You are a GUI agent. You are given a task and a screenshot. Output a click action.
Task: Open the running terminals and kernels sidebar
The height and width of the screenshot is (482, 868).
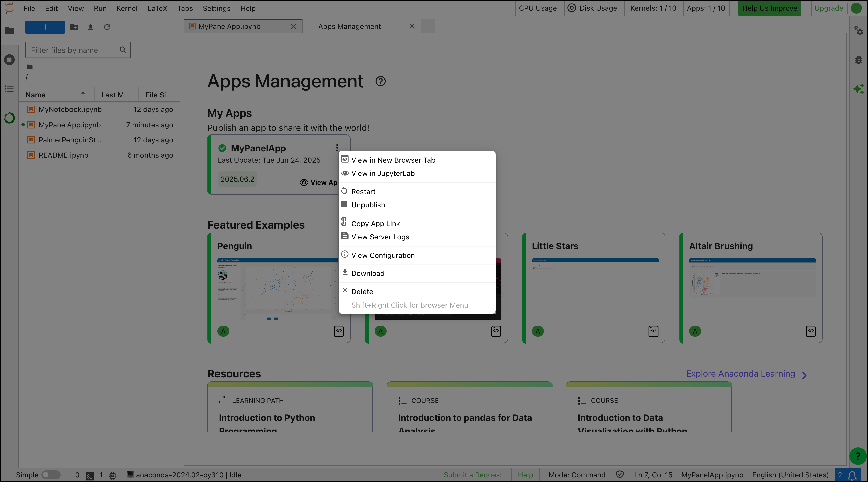pos(9,60)
